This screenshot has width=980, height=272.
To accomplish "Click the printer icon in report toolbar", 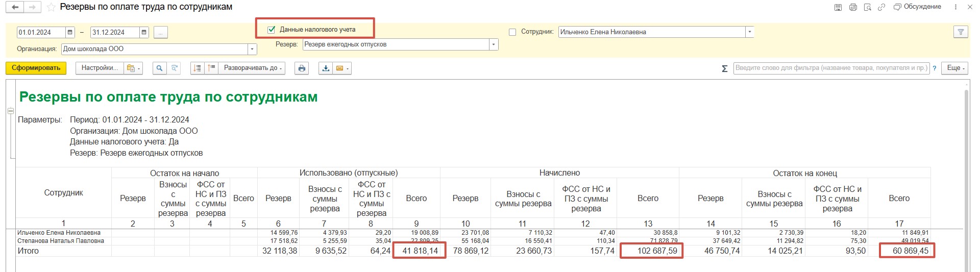I will tap(302, 68).
